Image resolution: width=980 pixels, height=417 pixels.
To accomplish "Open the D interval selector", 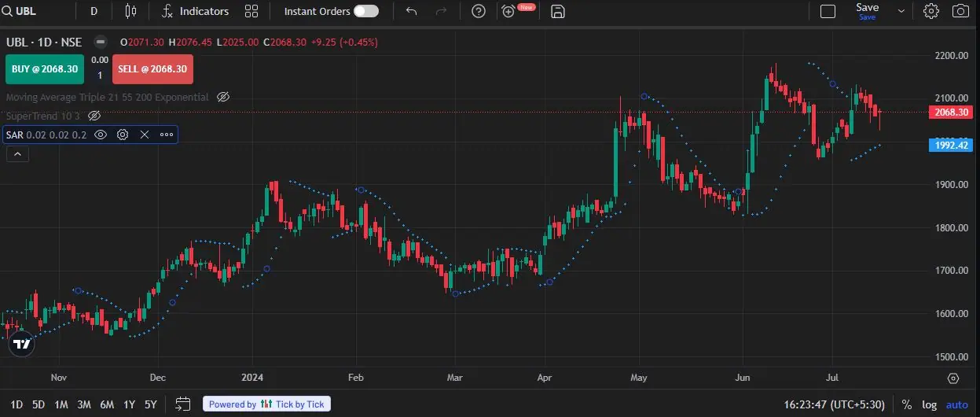I will pyautogui.click(x=94, y=11).
